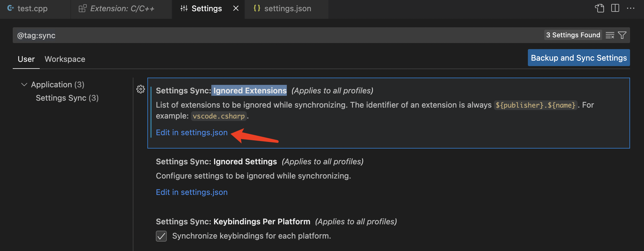Screen dimensions: 644x251
Task: Select the User settings tab
Action: (26, 59)
